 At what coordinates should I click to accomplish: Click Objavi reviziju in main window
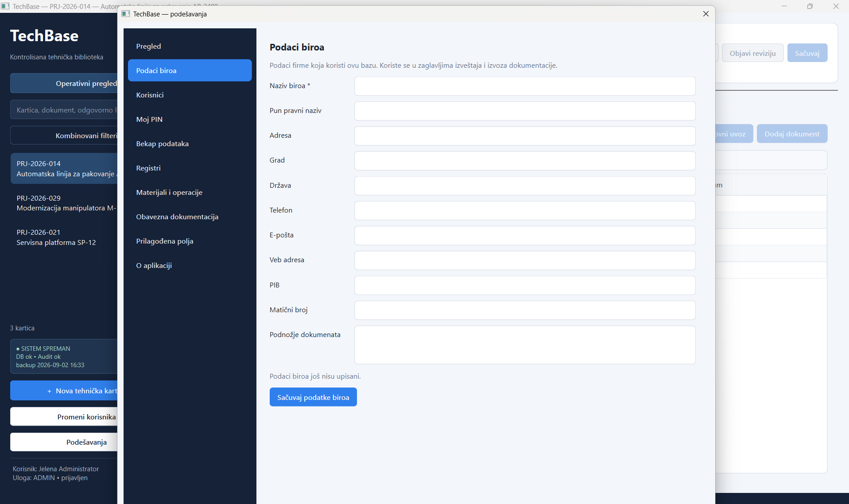pyautogui.click(x=752, y=53)
